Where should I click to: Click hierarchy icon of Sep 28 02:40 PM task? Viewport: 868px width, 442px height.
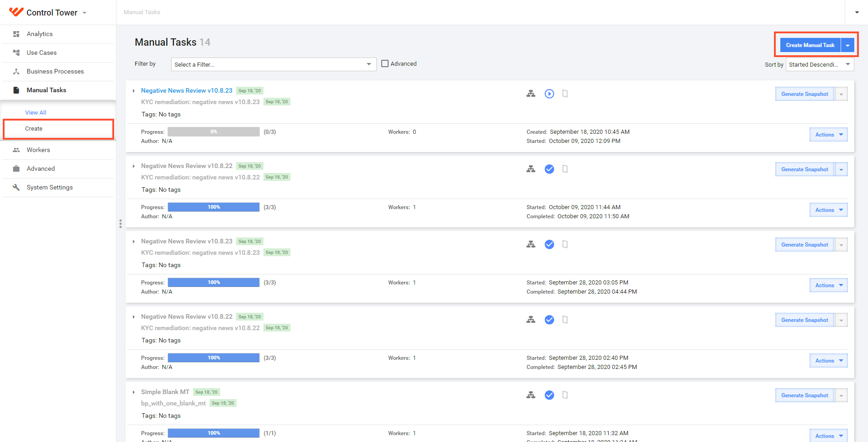point(531,320)
